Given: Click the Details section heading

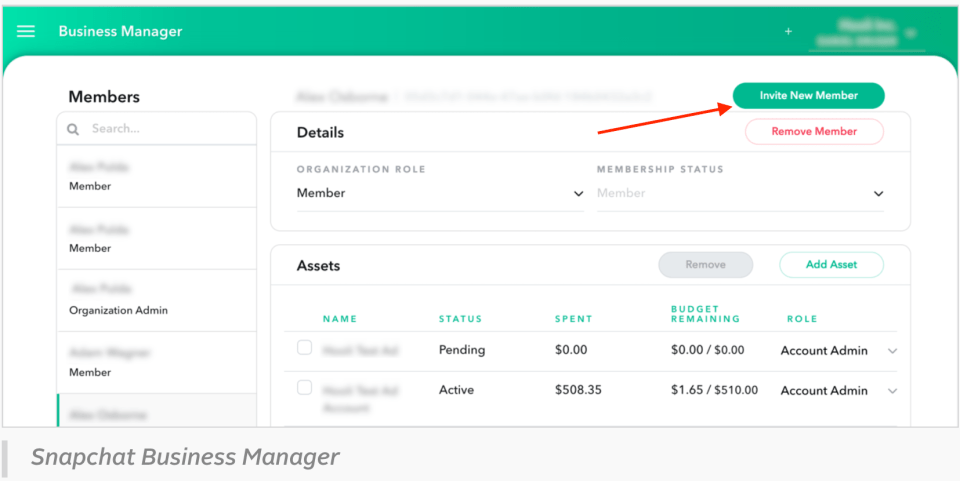Looking at the screenshot, I should tap(320, 133).
